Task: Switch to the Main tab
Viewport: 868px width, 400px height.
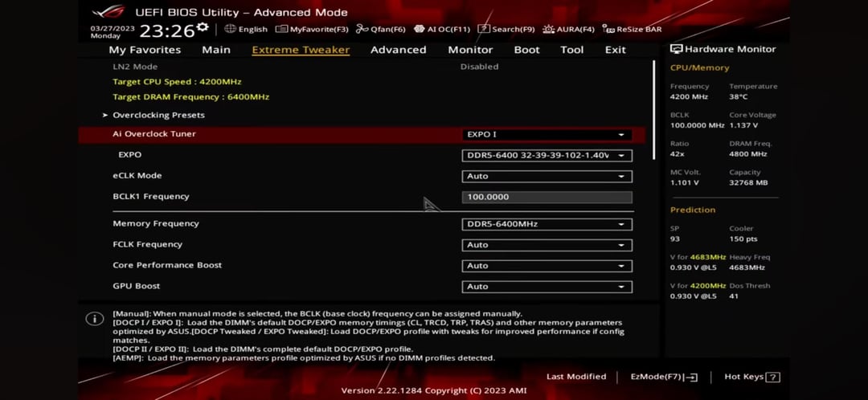Action: (216, 50)
